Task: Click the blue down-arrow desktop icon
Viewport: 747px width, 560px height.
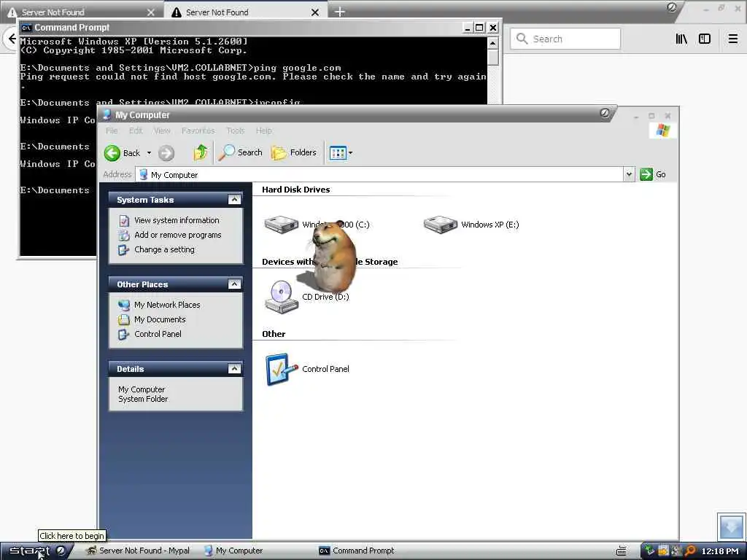Action: (x=731, y=526)
